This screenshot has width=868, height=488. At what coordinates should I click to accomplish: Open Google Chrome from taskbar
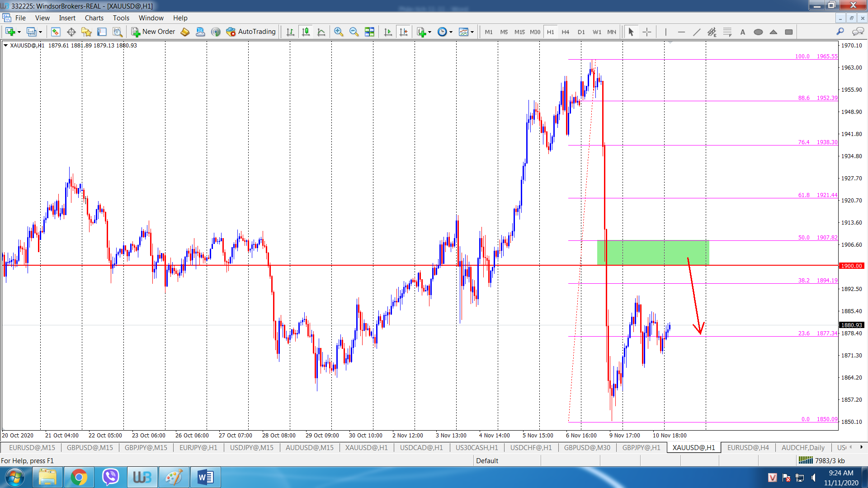(x=79, y=477)
